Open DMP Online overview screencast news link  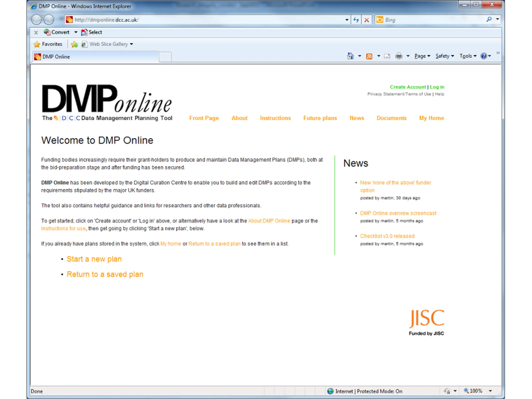coord(398,213)
